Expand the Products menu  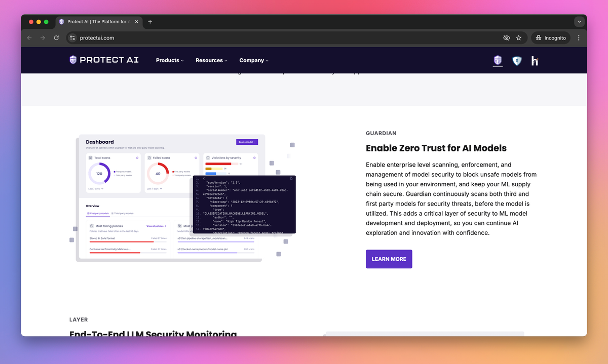(x=170, y=60)
